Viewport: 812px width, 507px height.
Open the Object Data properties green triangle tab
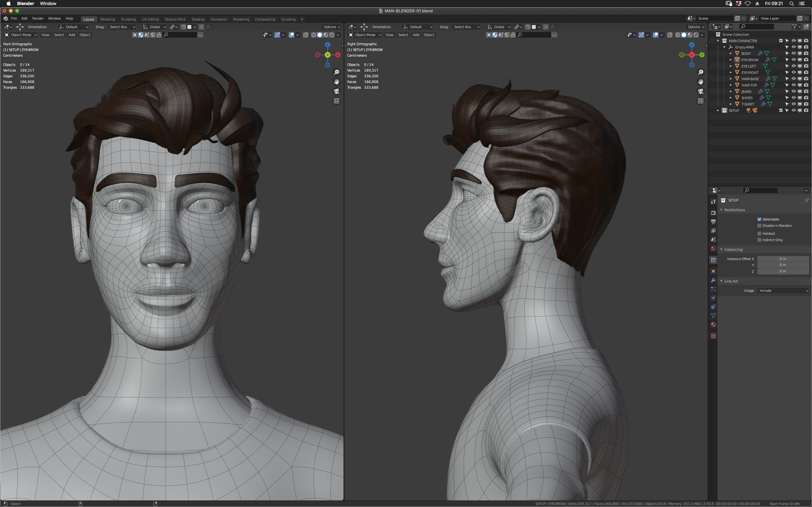tap(713, 316)
